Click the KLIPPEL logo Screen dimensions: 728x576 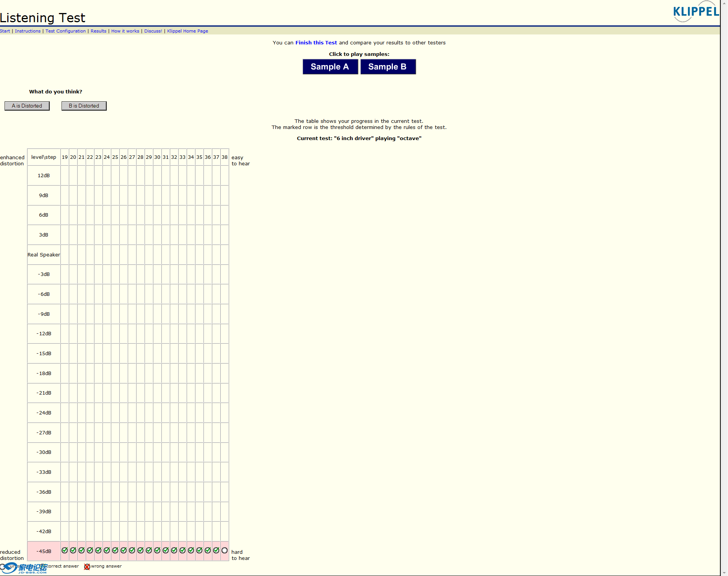pos(695,11)
